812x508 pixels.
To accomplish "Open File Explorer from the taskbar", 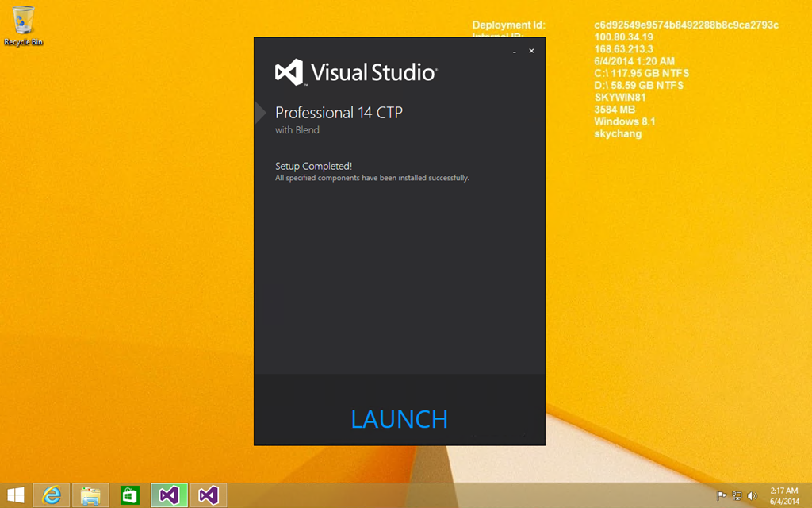I will (x=90, y=495).
